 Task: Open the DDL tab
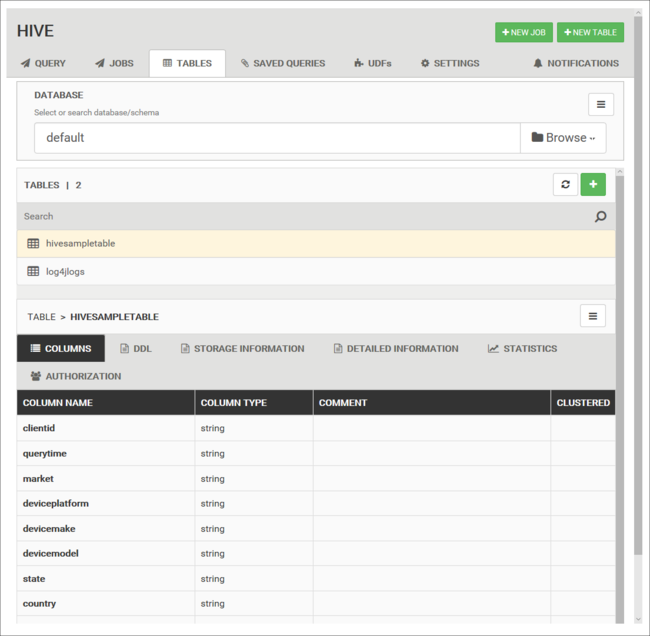[136, 349]
